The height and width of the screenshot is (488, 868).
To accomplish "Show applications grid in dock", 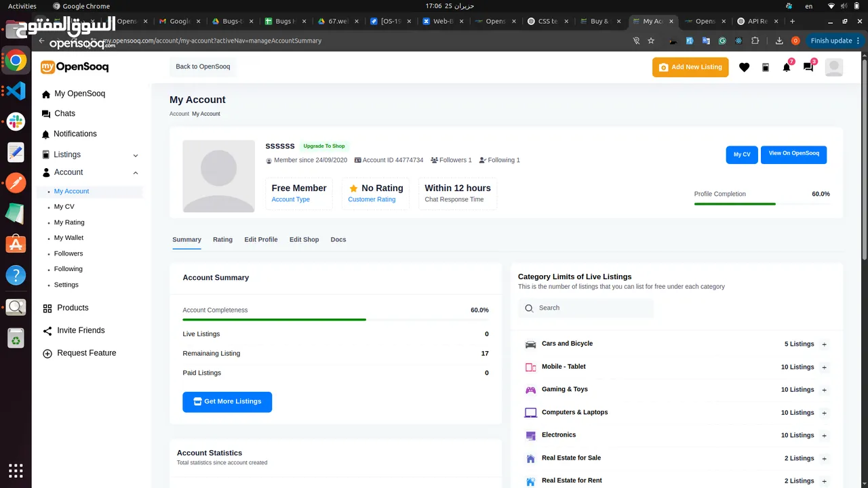I will tap(16, 470).
